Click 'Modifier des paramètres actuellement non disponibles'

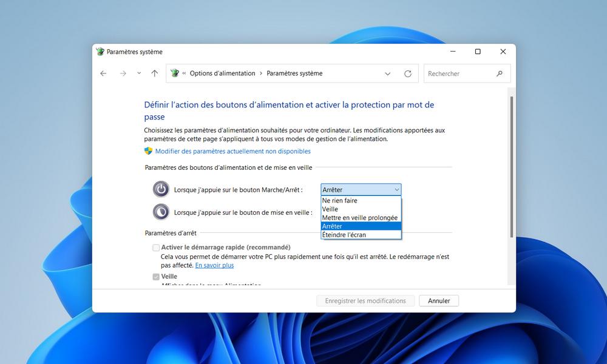coord(233,151)
